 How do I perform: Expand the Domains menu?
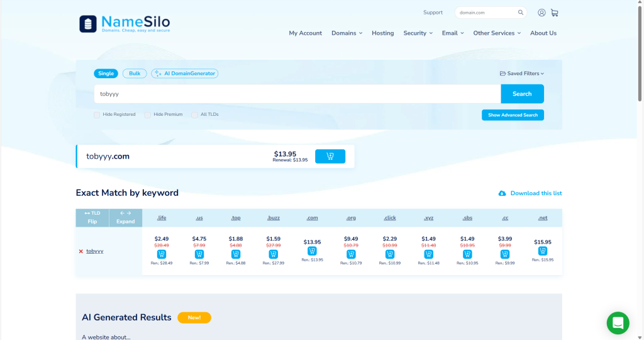coord(347,33)
